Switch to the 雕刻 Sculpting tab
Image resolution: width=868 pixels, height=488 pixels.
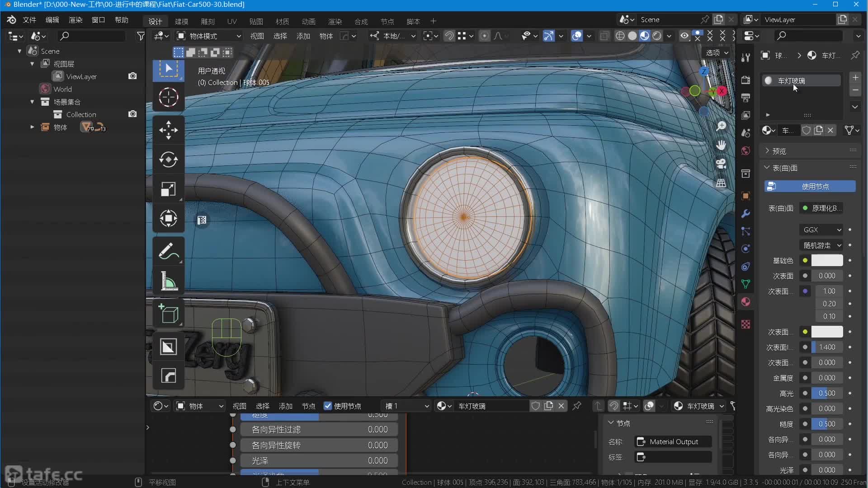(208, 21)
